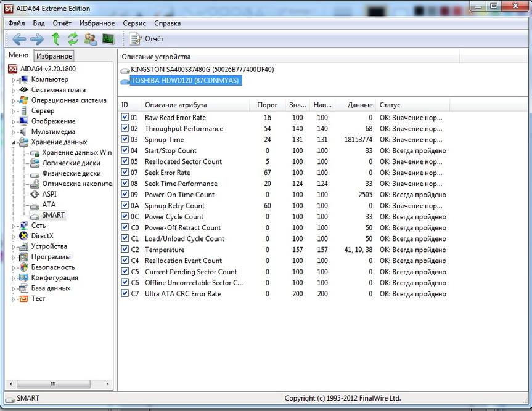Refresh using the green circular arrows icon
The height and width of the screenshot is (411, 532).
pos(73,39)
